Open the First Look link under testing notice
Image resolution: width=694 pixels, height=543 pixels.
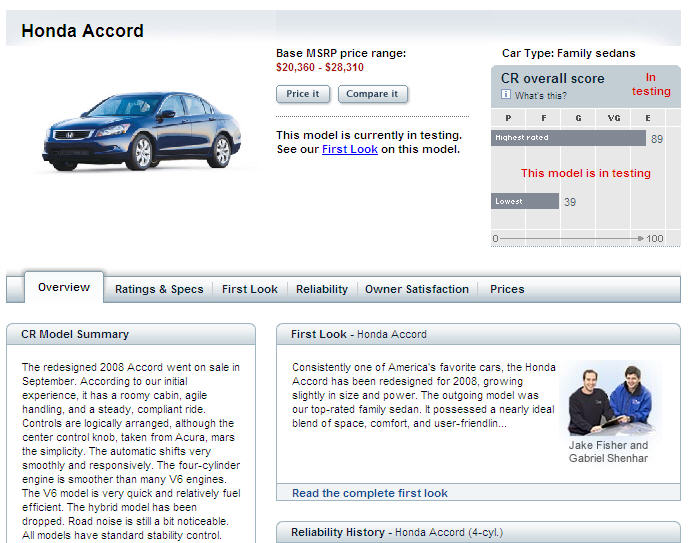[x=349, y=149]
